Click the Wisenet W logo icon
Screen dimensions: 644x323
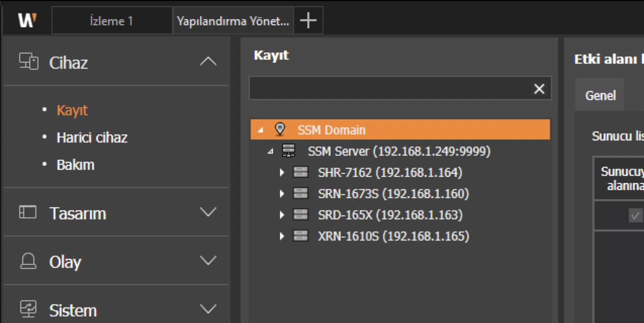coord(27,20)
